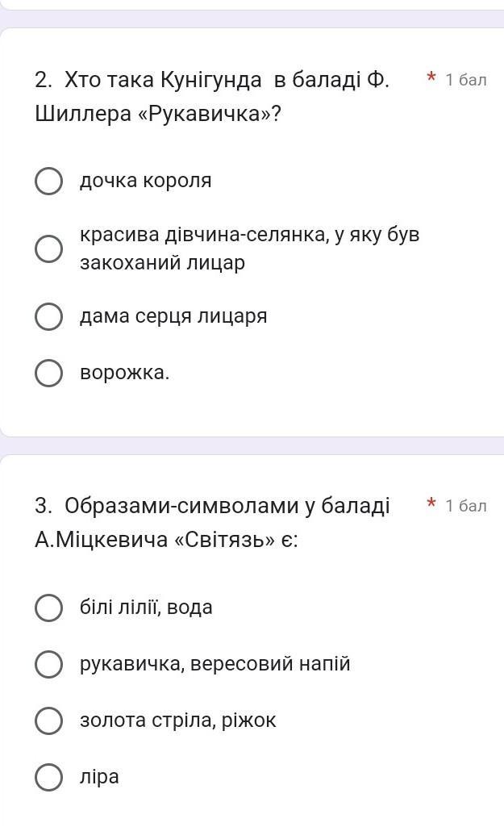Select the 'дочка короля' radio button
The width and height of the screenshot is (504, 827).
[48, 182]
